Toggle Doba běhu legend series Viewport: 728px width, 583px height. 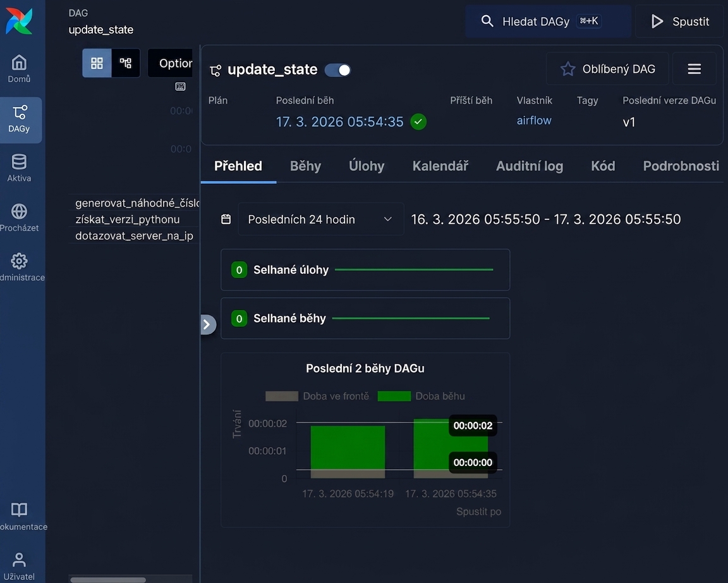point(421,396)
